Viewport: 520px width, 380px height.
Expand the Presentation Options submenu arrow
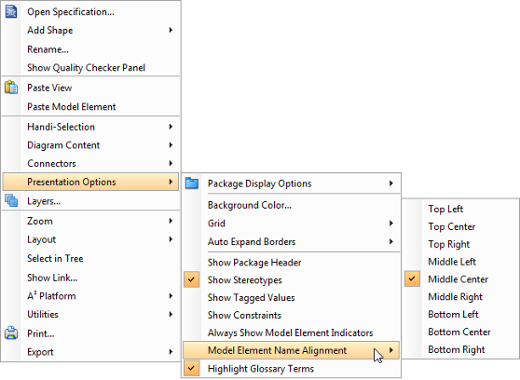[x=171, y=181]
